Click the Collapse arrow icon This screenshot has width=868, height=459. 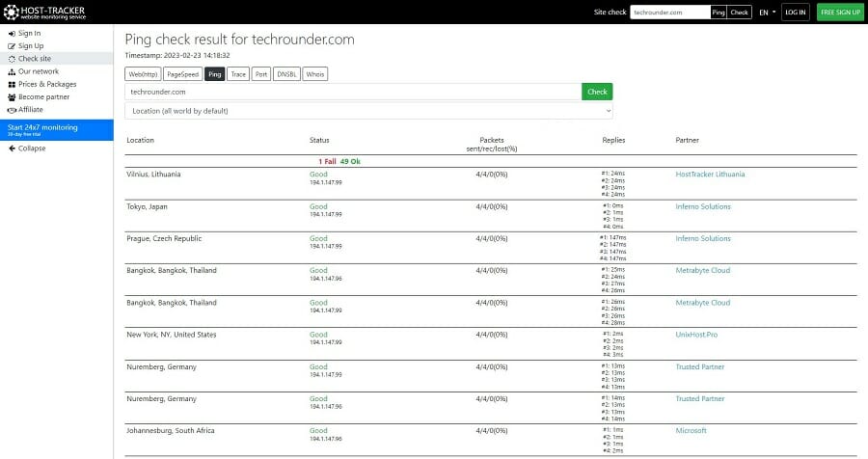tap(12, 148)
